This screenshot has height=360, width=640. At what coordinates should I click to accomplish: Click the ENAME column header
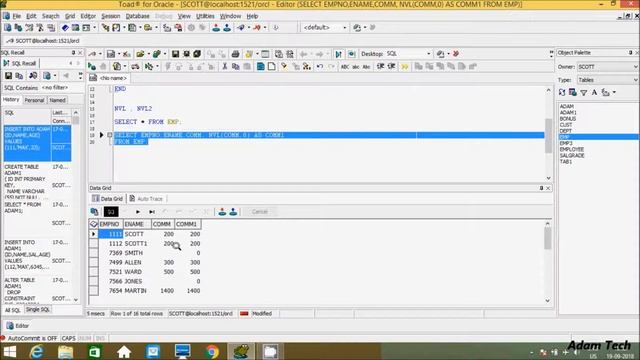click(x=137, y=224)
